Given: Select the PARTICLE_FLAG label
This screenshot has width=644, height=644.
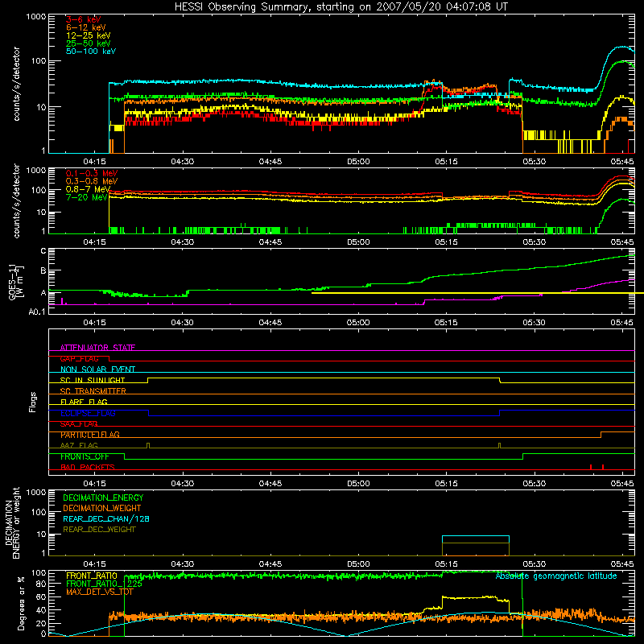Looking at the screenshot, I should [90, 435].
